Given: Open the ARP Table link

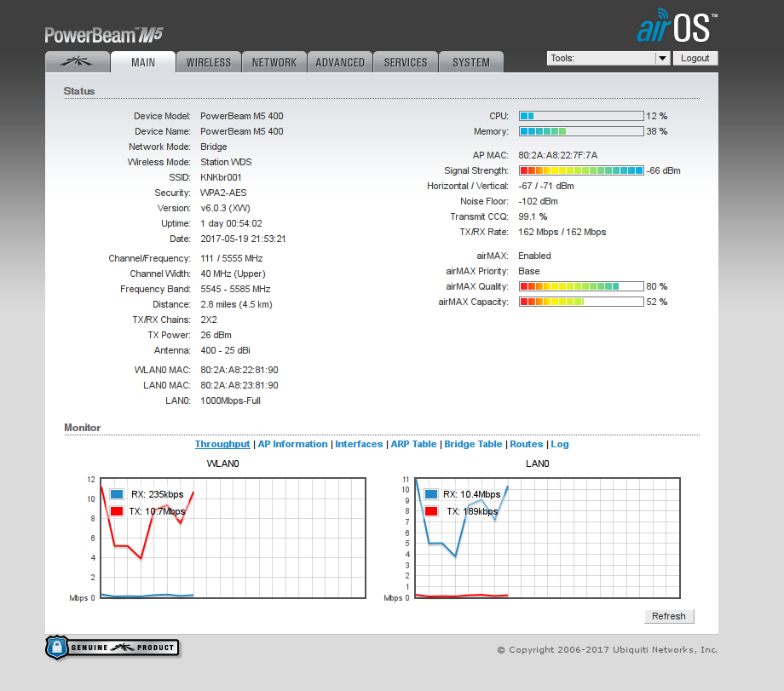Looking at the screenshot, I should click(x=413, y=444).
